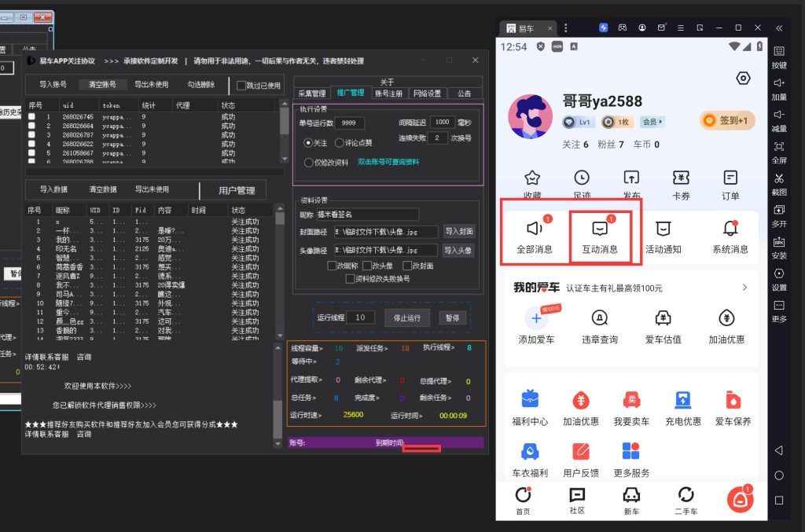The height and width of the screenshot is (532, 805).
Task: Expand 我的爱车 section with right chevron
Action: coord(744,288)
